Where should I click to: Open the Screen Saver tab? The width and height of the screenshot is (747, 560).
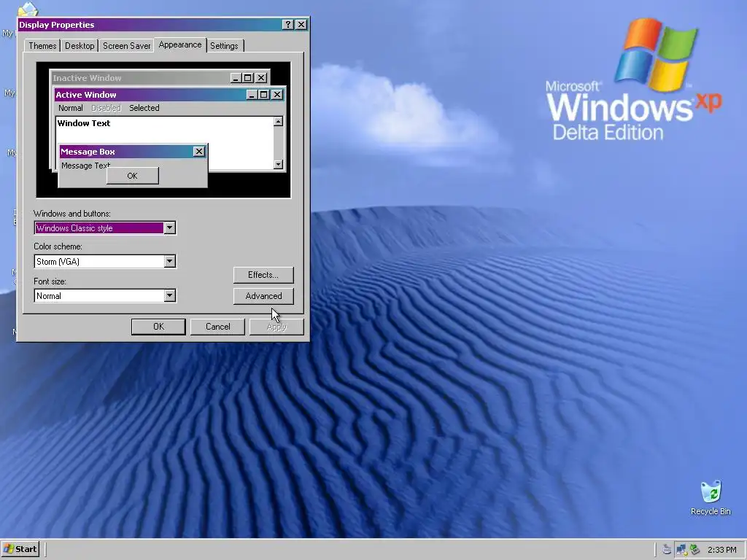click(127, 46)
